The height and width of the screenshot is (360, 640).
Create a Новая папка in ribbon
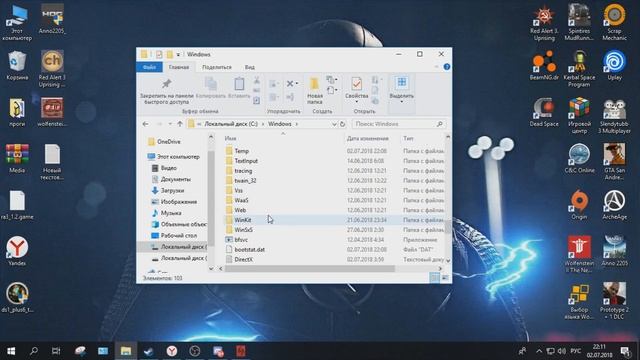coord(315,91)
